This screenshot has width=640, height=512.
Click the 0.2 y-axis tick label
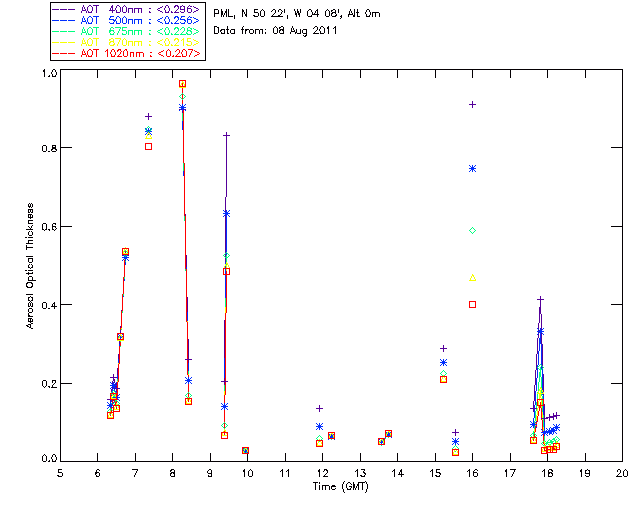(x=49, y=384)
